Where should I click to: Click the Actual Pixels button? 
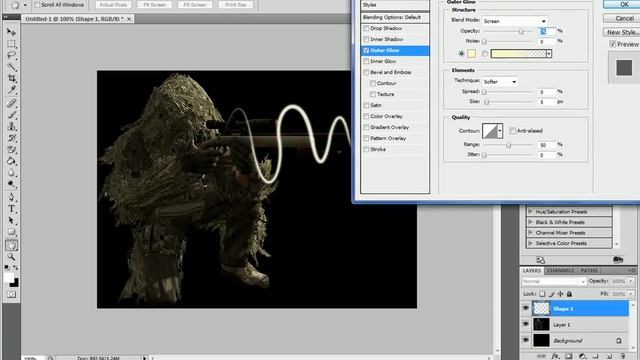click(113, 5)
